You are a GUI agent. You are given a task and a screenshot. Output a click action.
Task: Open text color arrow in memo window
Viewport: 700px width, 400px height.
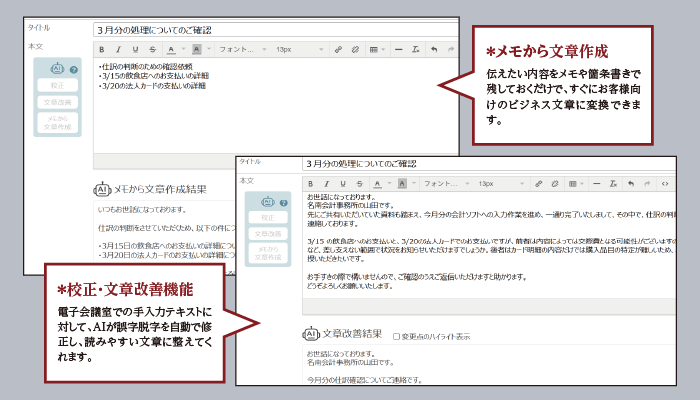(183, 50)
